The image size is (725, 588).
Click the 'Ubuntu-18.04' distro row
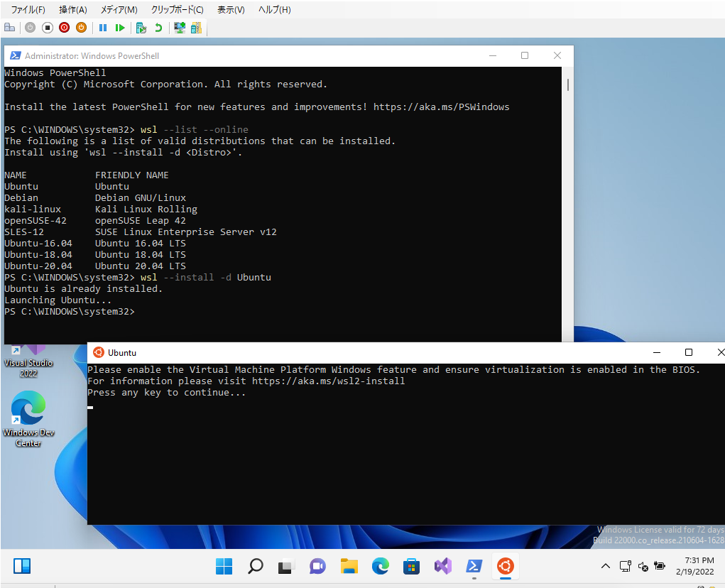coord(94,255)
